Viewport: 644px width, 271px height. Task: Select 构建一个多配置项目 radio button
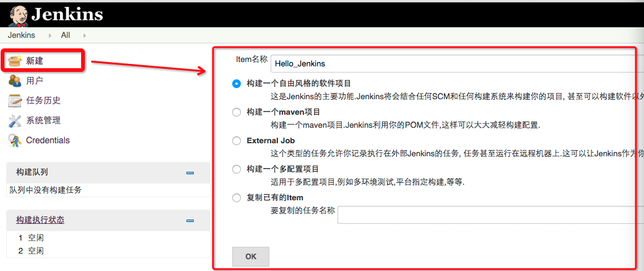click(237, 169)
